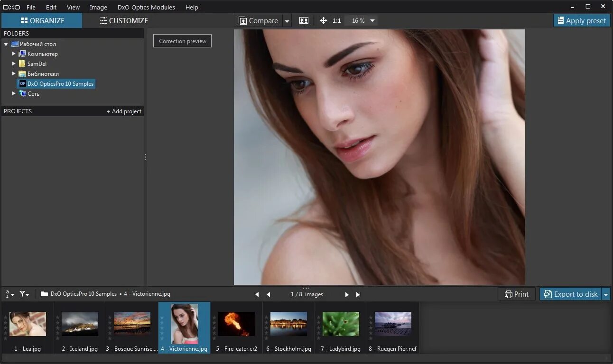This screenshot has height=364, width=613.
Task: Select the Библиотеки tree item
Action: coord(38,74)
